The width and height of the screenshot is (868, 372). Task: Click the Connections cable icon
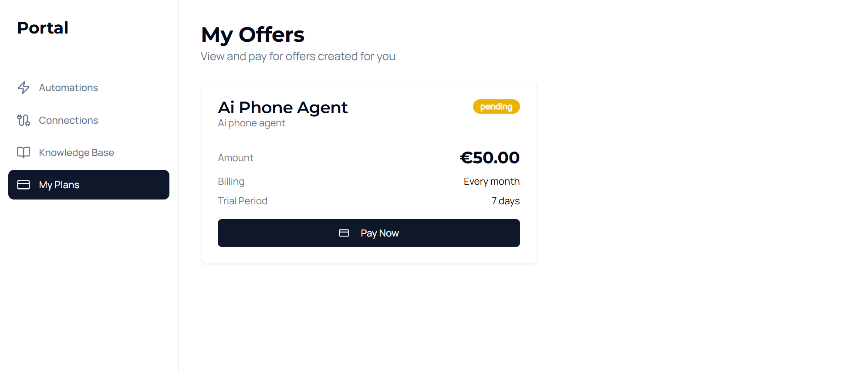[24, 120]
